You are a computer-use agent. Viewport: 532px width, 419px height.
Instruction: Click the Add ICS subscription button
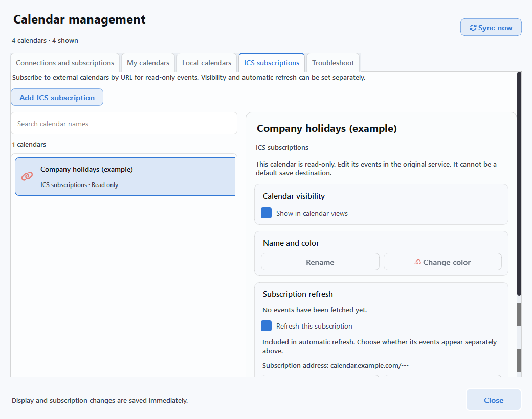pos(57,97)
